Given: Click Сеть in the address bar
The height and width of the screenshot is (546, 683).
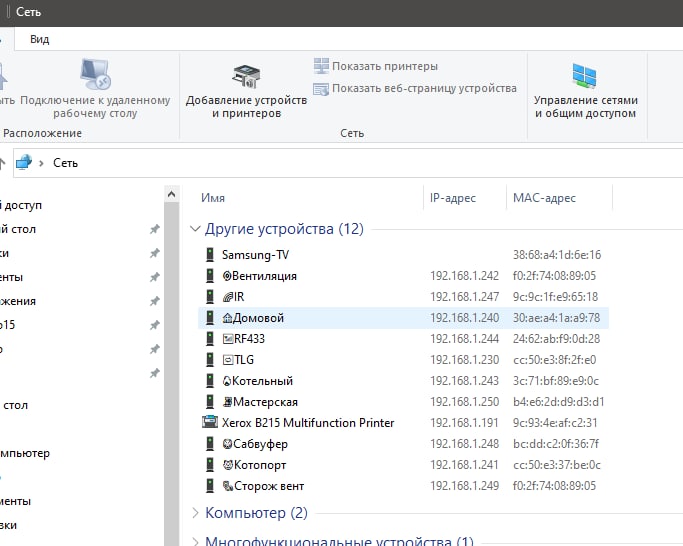Looking at the screenshot, I should coord(65,163).
